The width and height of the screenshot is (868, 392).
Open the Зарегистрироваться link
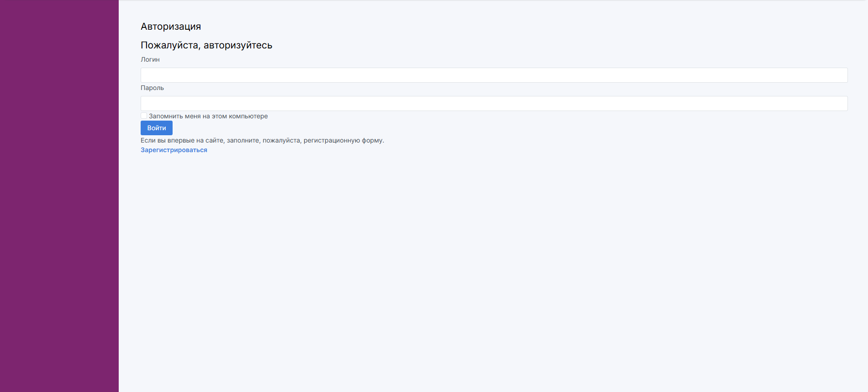tap(174, 150)
